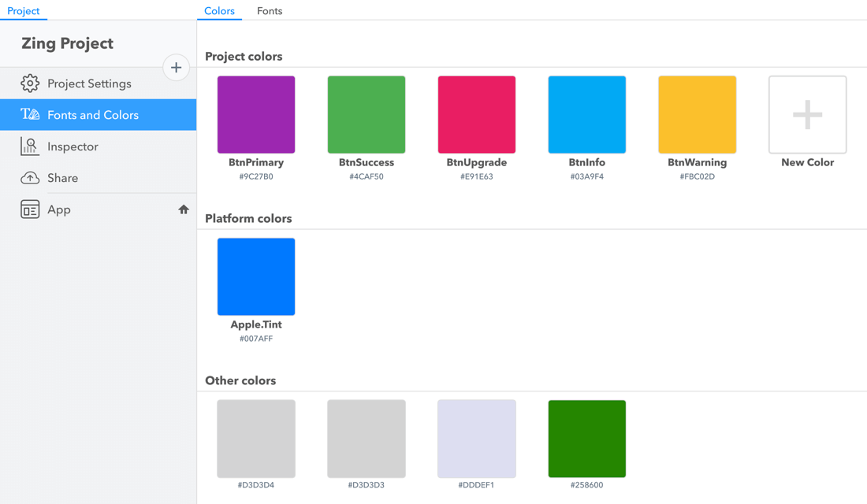The height and width of the screenshot is (504, 867).
Task: Add a new color with plus tile
Action: tap(807, 115)
